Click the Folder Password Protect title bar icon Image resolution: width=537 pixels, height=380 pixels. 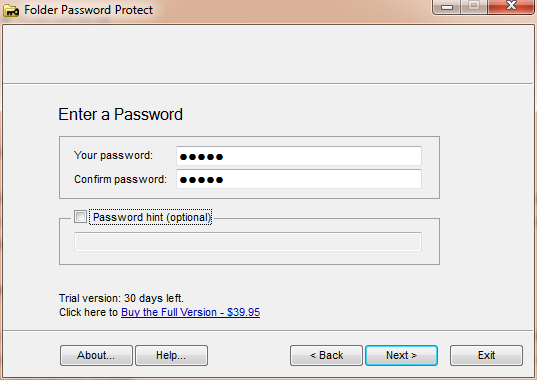tap(11, 10)
